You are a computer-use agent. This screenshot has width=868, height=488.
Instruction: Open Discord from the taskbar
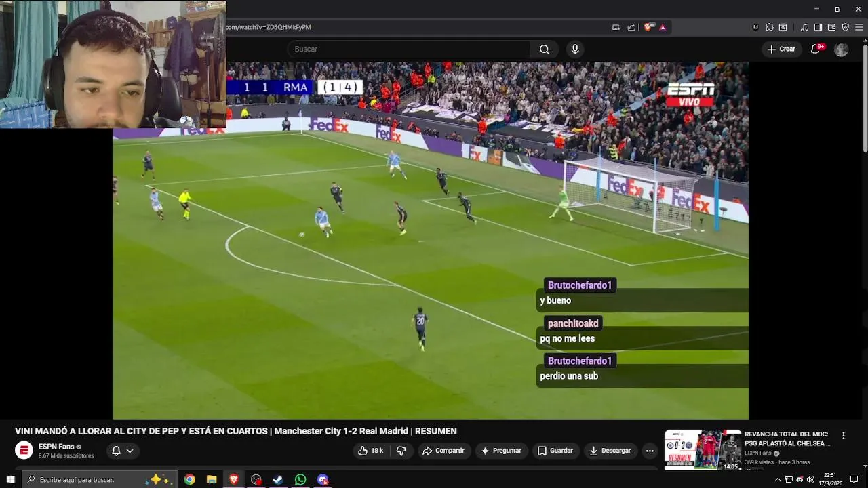coord(323,479)
